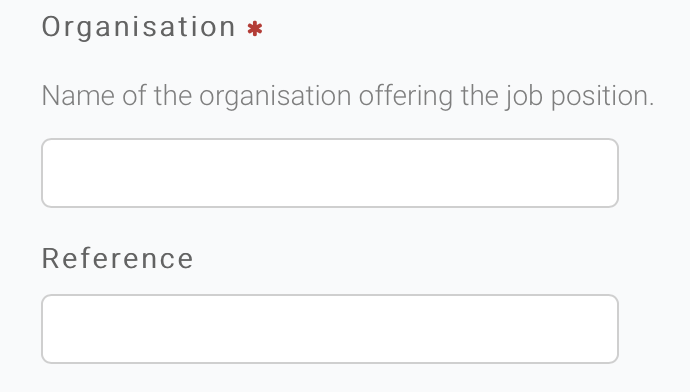Click the Organisation field label
Screen dimensions: 690x392
click(x=139, y=28)
